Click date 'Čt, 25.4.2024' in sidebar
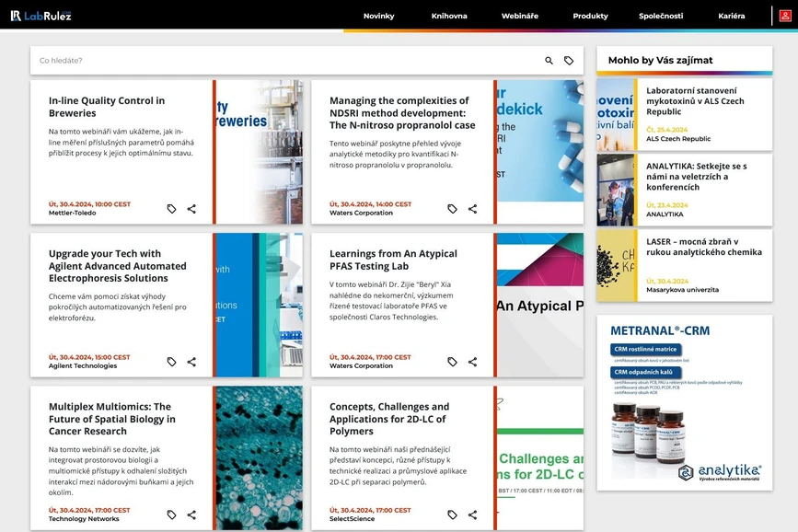The height and width of the screenshot is (532, 798). pos(666,130)
